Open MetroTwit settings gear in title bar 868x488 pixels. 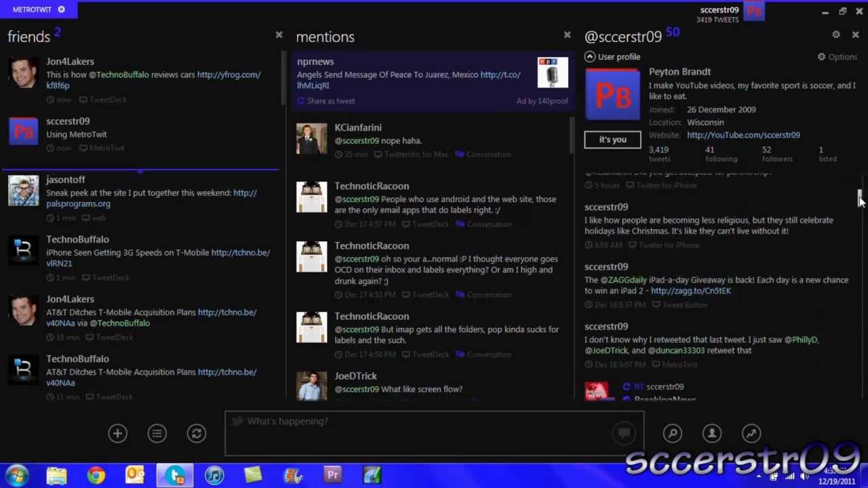click(x=61, y=9)
